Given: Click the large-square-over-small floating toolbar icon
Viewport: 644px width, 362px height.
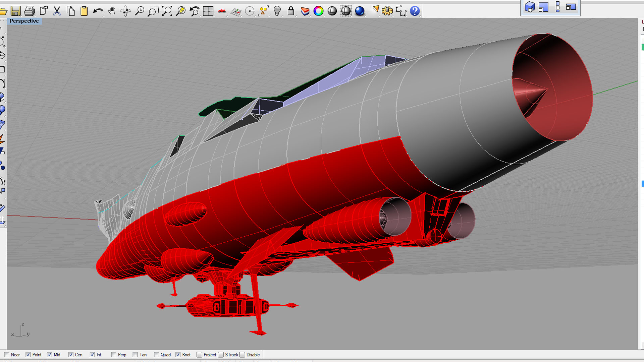Looking at the screenshot, I should (543, 7).
